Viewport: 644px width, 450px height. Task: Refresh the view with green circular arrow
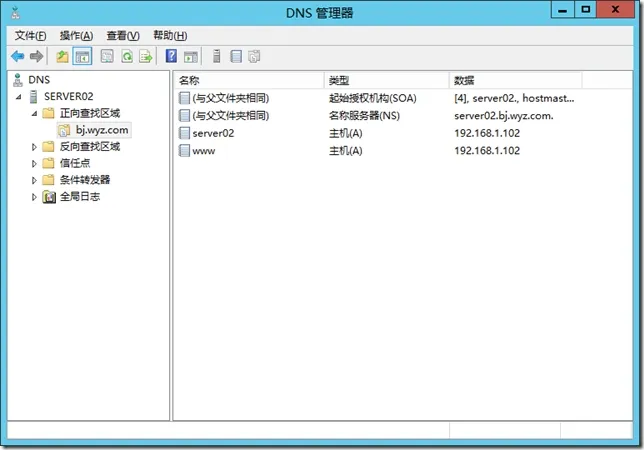(x=127, y=56)
